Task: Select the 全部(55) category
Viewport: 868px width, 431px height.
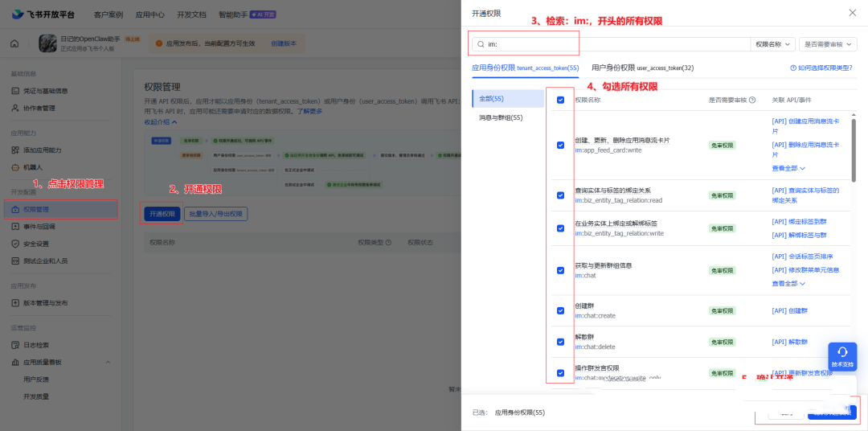Action: (508, 99)
